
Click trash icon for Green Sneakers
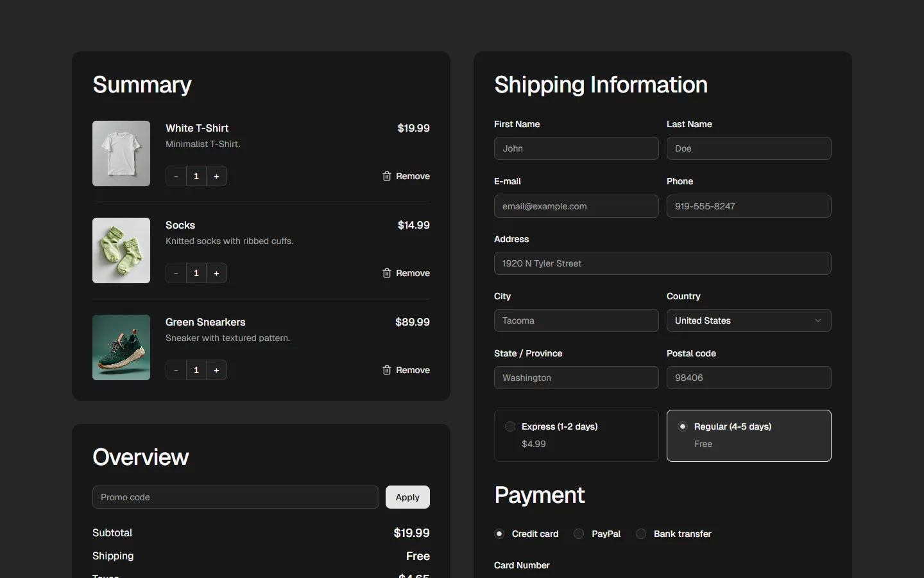tap(387, 370)
